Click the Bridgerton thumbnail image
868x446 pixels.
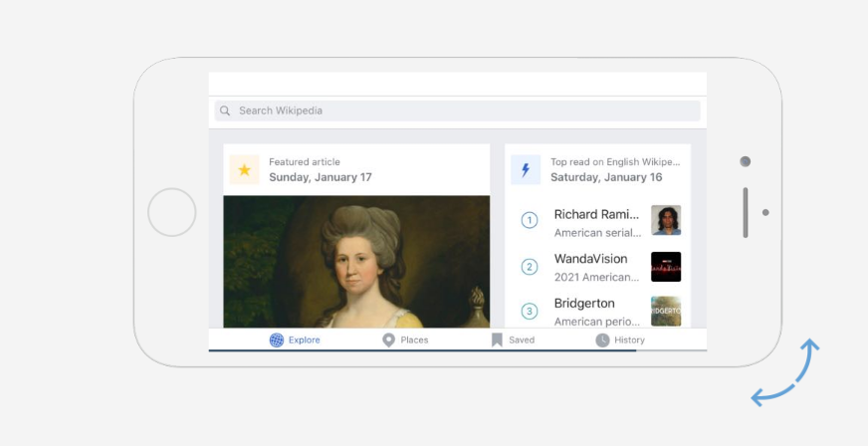(x=666, y=311)
